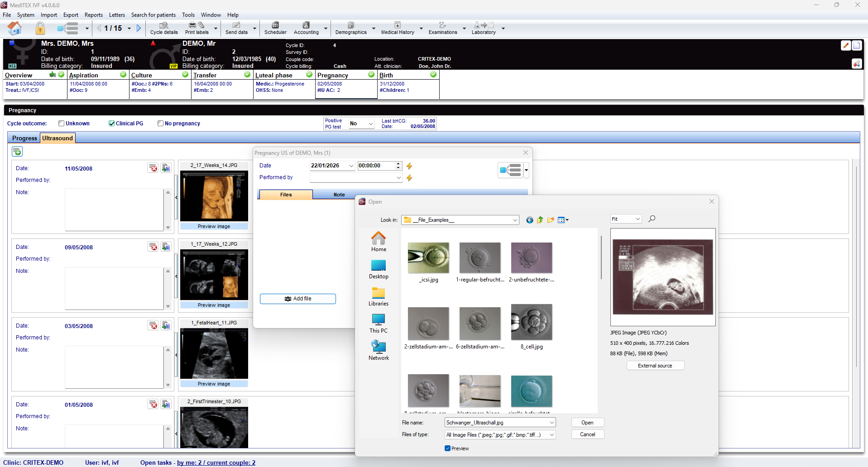Click the Home icon in main toolbar

click(x=14, y=28)
